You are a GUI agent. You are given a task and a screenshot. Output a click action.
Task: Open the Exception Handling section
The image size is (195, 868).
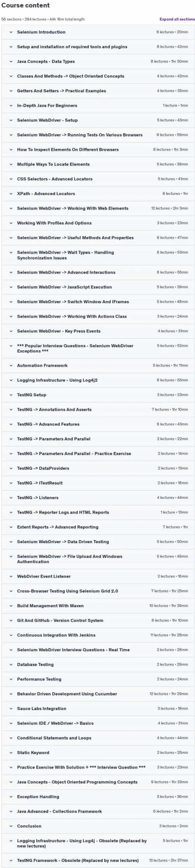(98, 797)
